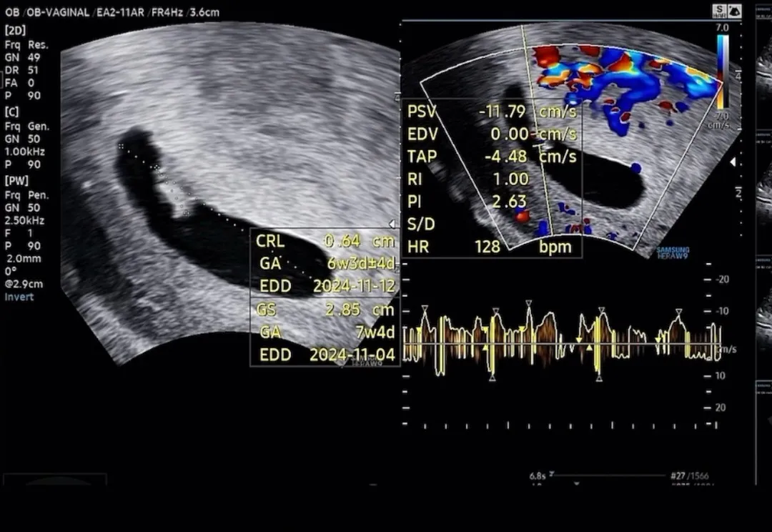Click the P 90 power value under PW
This screenshot has height=532, width=772.
click(23, 246)
